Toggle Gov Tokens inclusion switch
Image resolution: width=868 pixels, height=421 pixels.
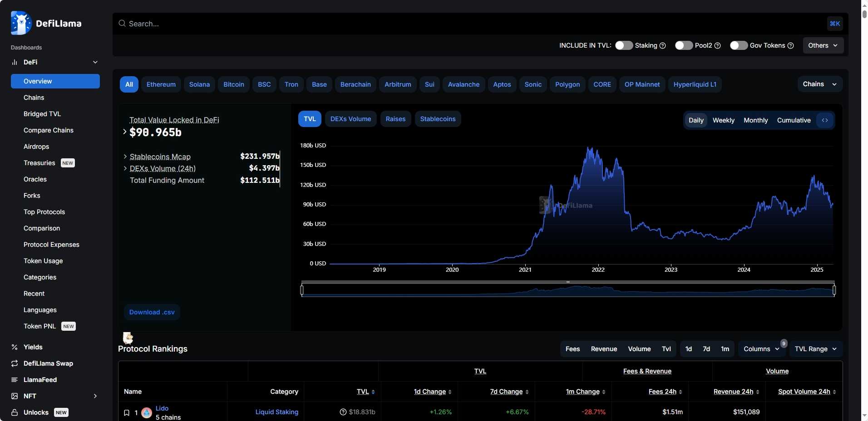(x=739, y=45)
